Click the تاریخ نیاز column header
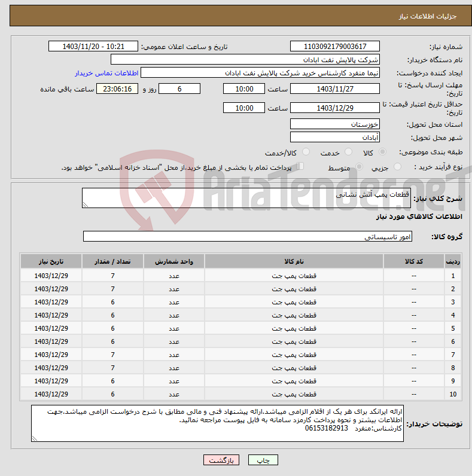 pyautogui.click(x=51, y=261)
